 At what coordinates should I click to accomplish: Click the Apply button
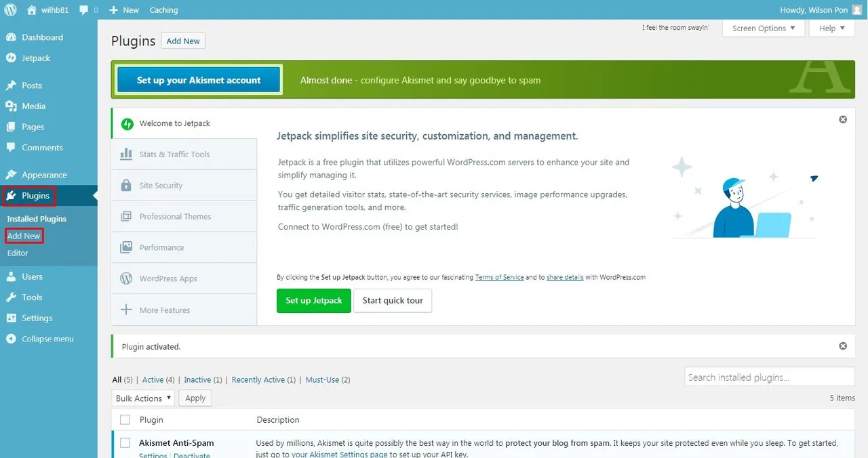[195, 398]
